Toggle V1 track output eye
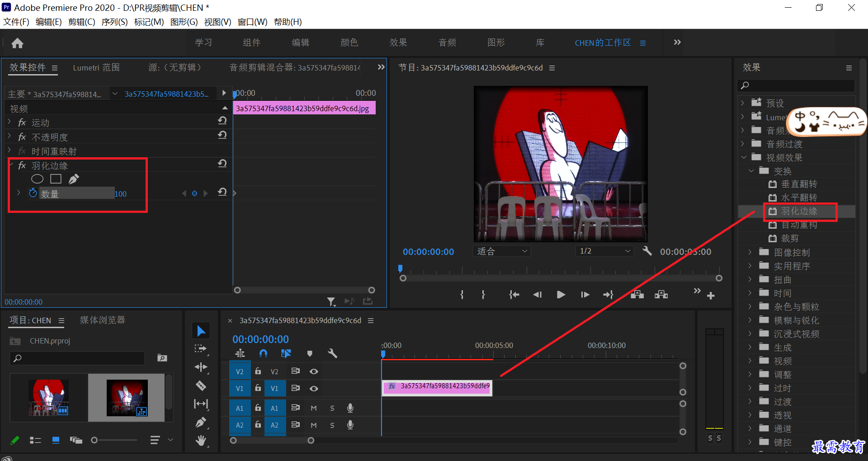 tap(314, 388)
